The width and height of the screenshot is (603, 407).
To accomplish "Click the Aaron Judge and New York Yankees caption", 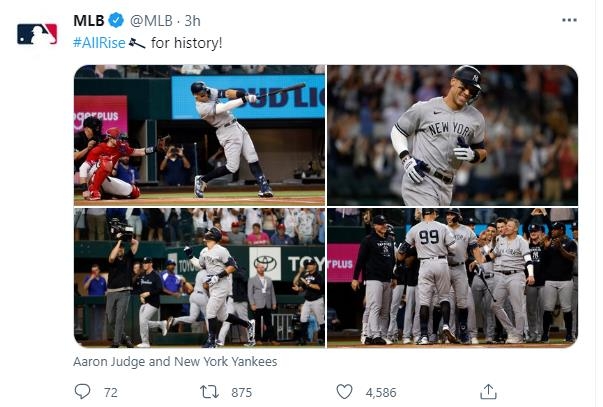I will [x=175, y=361].
